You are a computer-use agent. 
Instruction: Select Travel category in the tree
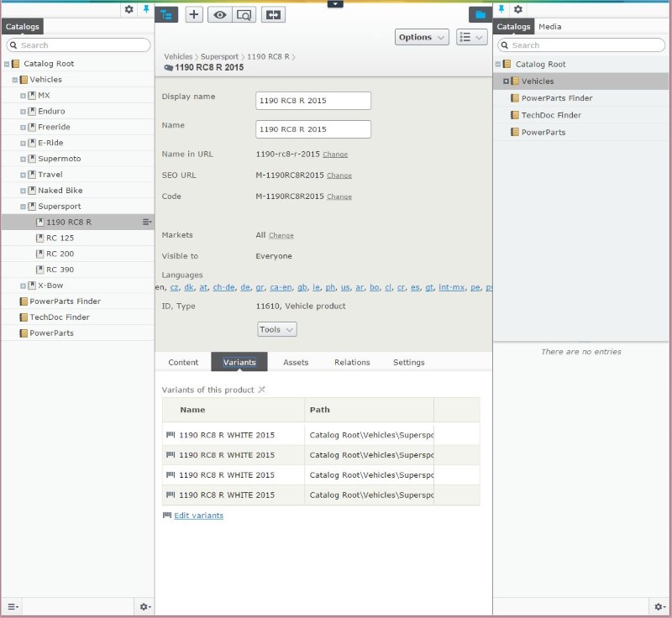tap(50, 175)
